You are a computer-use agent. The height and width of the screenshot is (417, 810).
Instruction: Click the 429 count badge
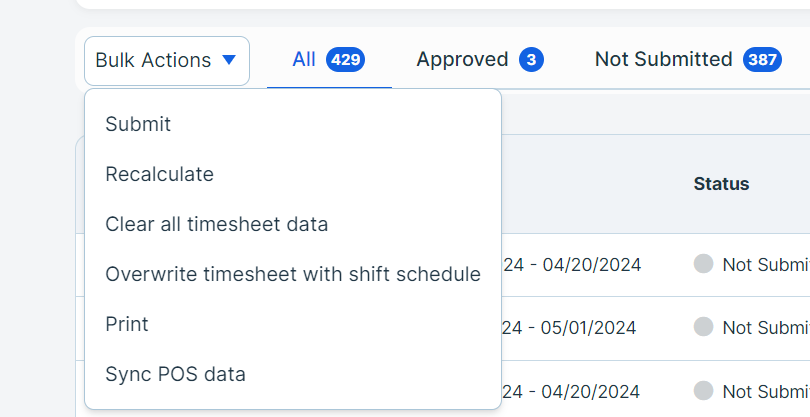(345, 60)
